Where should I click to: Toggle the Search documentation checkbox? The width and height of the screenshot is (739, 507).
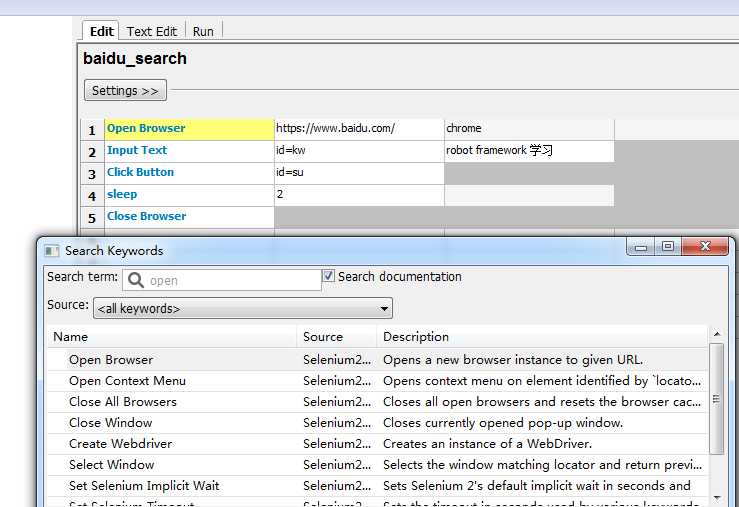coord(328,276)
